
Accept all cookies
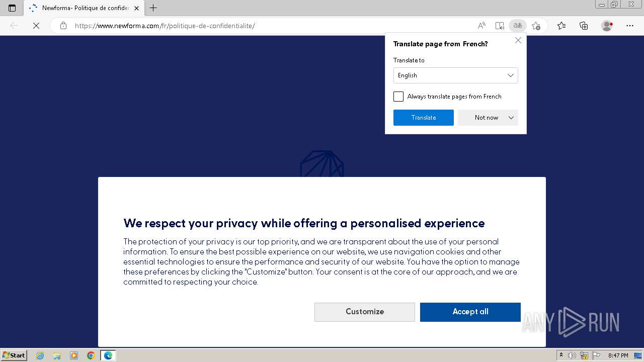[470, 312]
